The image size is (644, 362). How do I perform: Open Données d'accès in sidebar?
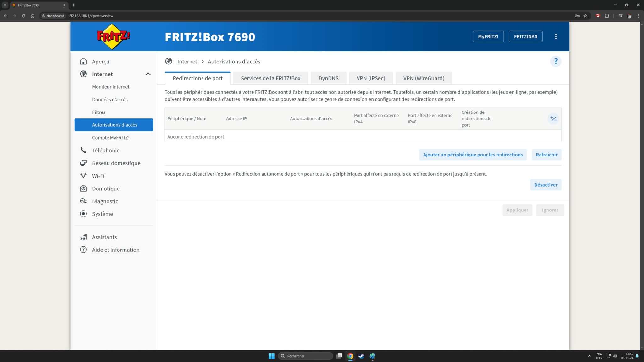(114, 100)
